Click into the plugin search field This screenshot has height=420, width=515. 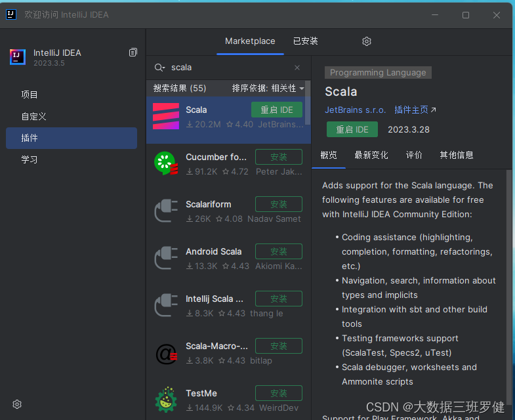click(x=230, y=68)
